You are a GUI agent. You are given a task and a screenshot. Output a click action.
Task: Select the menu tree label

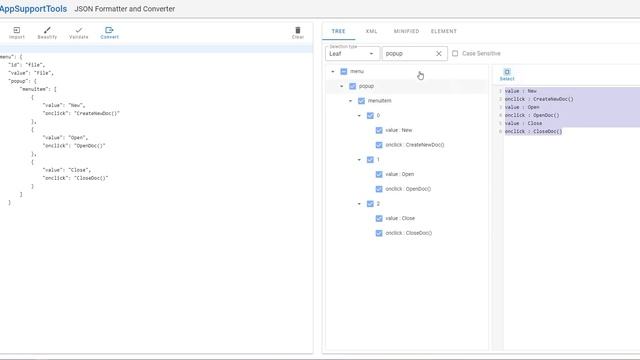tap(357, 71)
